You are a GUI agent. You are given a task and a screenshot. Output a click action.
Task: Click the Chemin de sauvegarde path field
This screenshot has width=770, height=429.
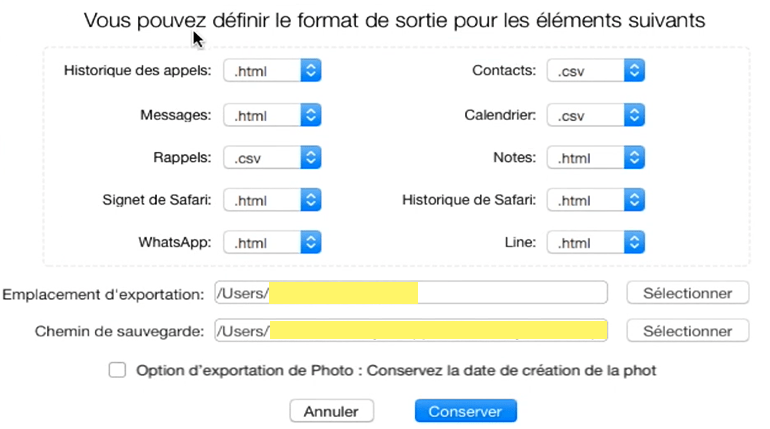pos(411,330)
